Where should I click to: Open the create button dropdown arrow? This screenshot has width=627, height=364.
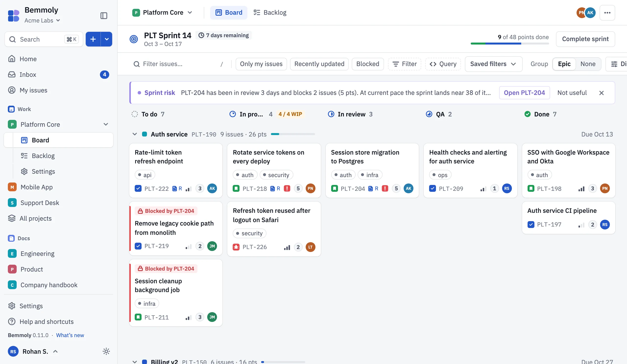point(107,39)
